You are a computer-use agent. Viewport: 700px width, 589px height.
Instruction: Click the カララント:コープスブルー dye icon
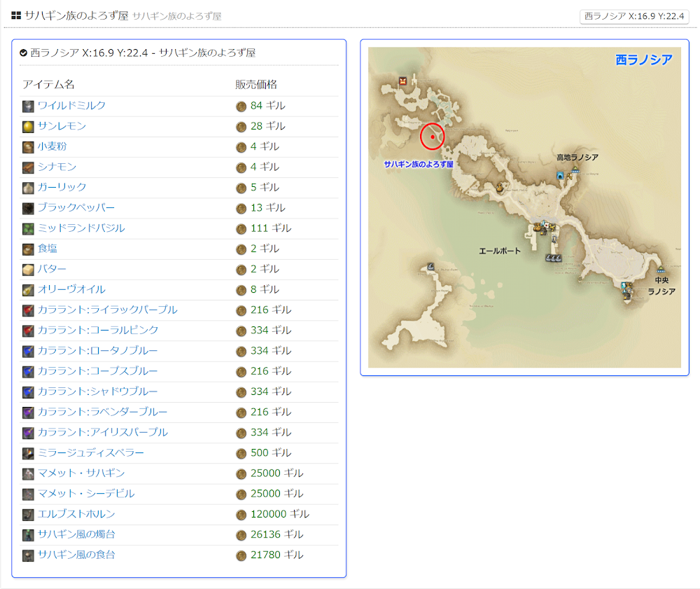(x=28, y=371)
